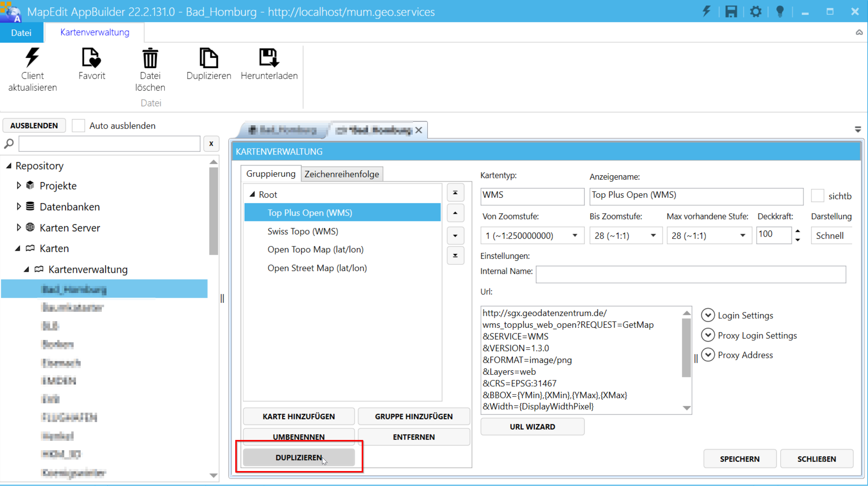Image resolution: width=868 pixels, height=486 pixels.
Task: Toggle the sichtbar checkbox
Action: [x=817, y=196]
